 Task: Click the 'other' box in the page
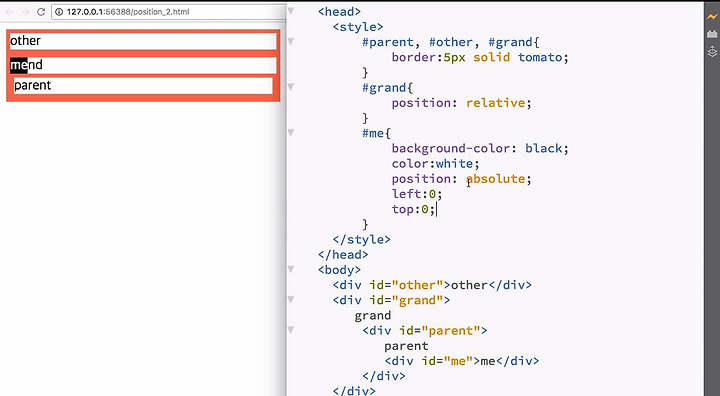pyautogui.click(x=143, y=41)
